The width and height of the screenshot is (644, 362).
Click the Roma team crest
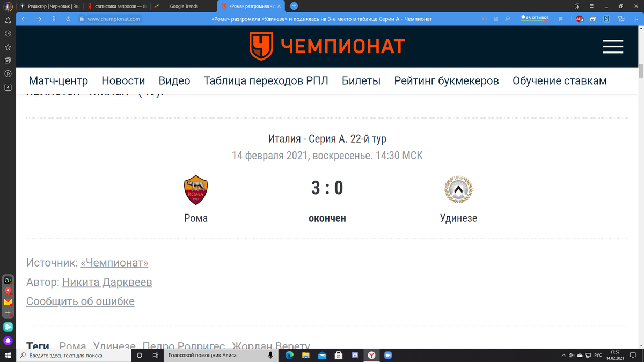point(196,190)
